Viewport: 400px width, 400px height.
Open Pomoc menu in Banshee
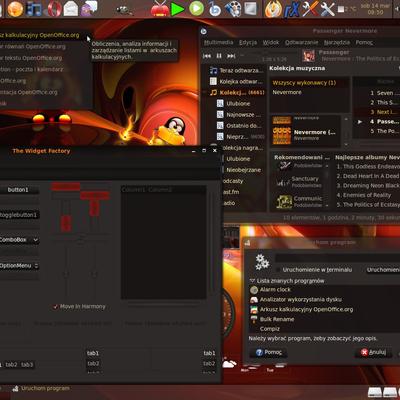tap(364, 42)
